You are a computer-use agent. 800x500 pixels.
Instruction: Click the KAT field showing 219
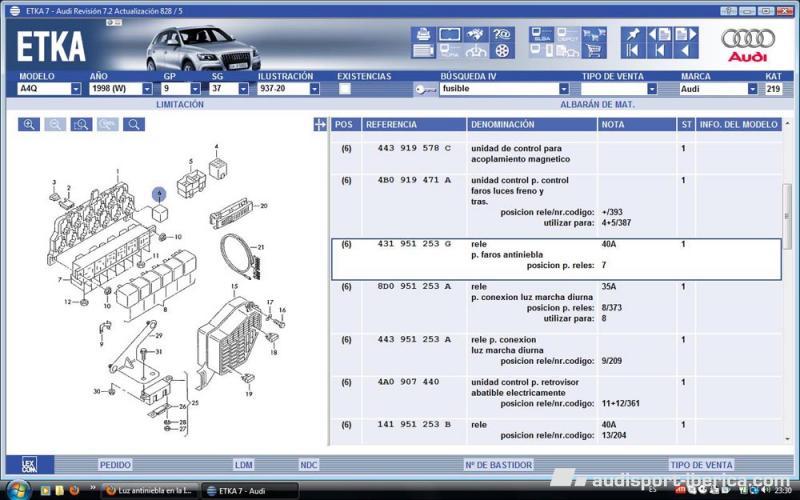[773, 89]
